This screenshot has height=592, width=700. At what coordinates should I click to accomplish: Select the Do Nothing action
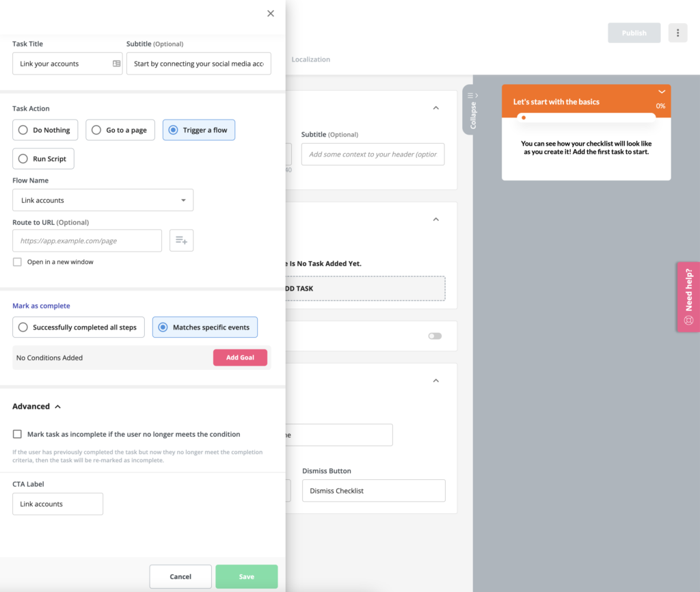tap(45, 130)
